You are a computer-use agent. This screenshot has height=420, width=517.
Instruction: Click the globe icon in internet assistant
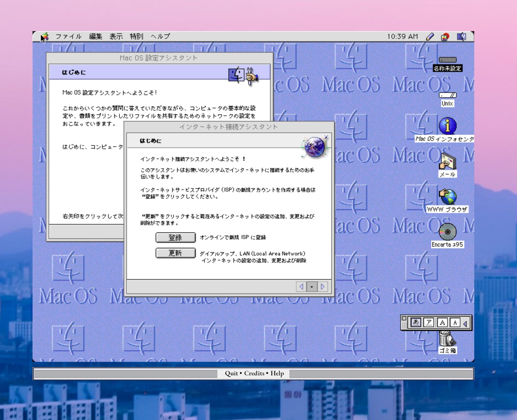(x=315, y=147)
